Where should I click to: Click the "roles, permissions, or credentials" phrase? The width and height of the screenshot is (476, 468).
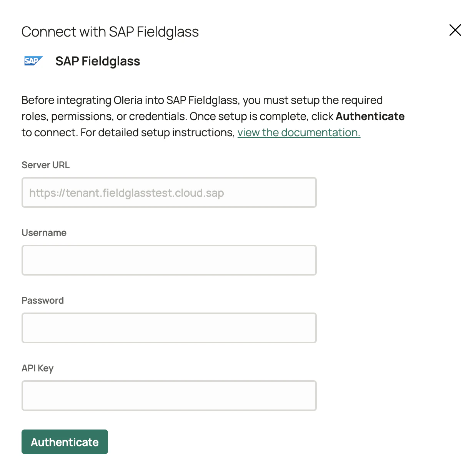(104, 116)
